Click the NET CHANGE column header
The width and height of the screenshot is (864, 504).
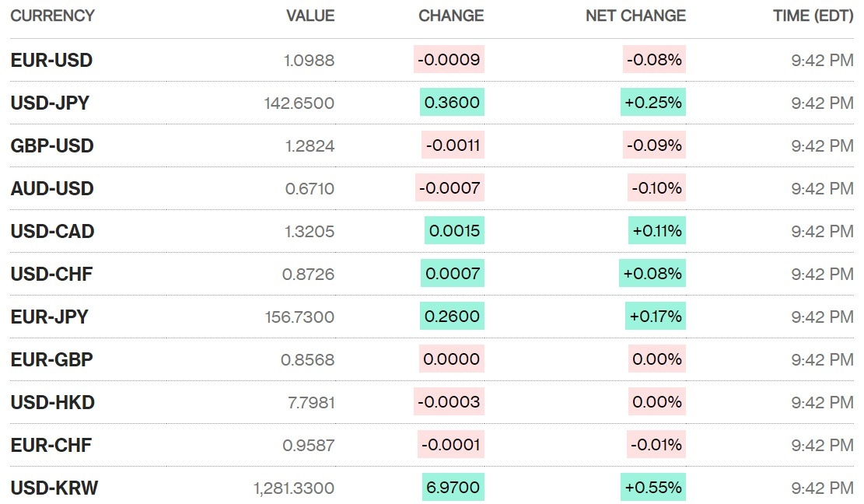635,16
